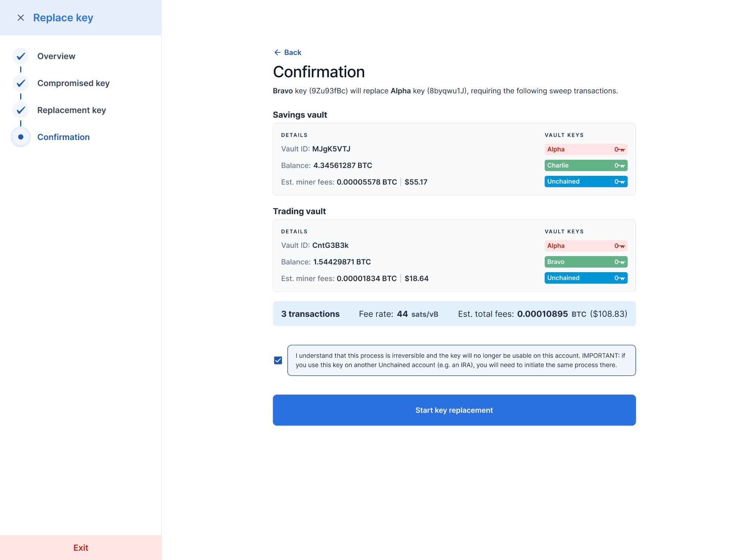The image size is (747, 560).
Task: Click the acknowledgment text box
Action: tap(461, 360)
